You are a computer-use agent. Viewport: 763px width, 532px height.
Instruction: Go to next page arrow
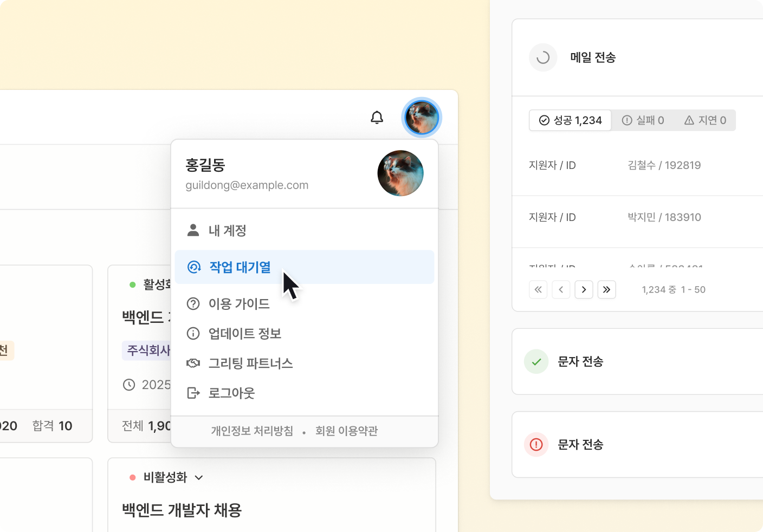click(x=584, y=290)
